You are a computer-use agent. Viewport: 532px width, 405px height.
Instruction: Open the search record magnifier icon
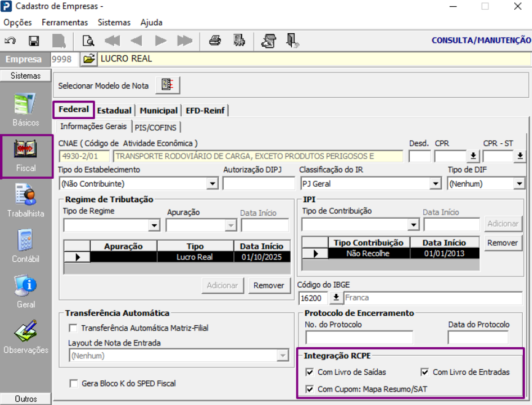pos(88,41)
